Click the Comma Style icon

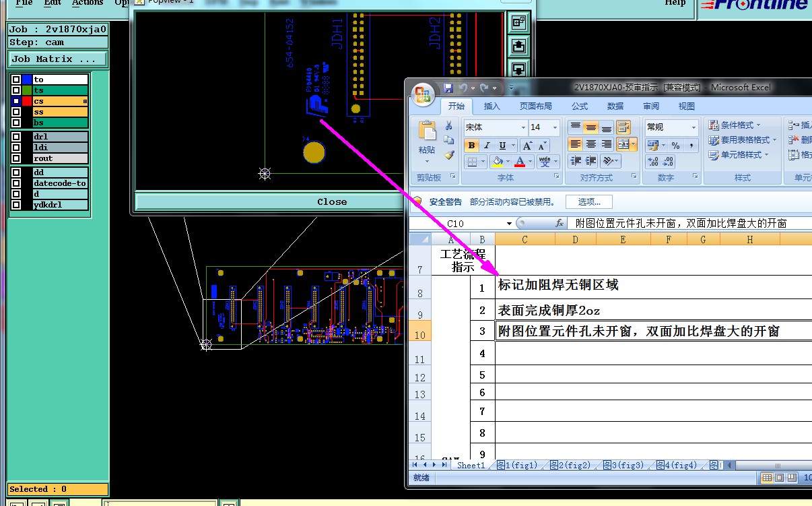point(691,145)
